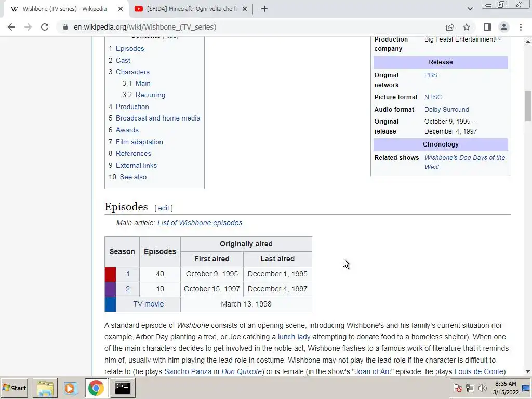Open Wishbone's Dog Days of the West link
The height and width of the screenshot is (399, 532).
coord(464,163)
